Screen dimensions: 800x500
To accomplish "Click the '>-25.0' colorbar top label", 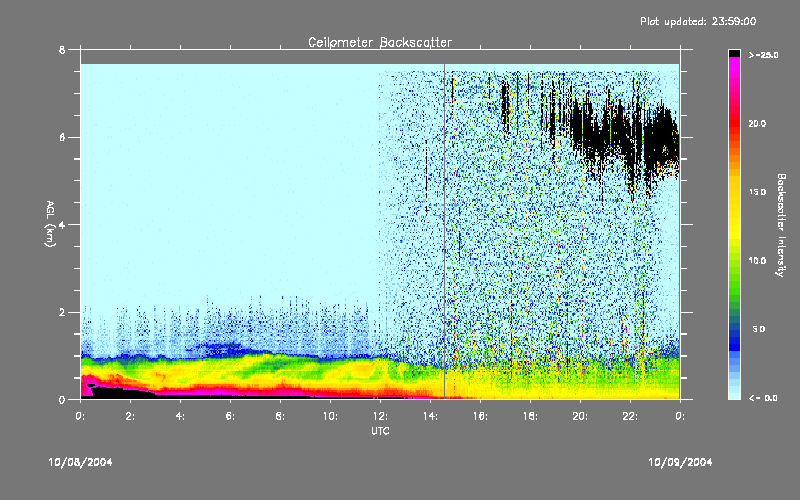I will pyautogui.click(x=764, y=55).
